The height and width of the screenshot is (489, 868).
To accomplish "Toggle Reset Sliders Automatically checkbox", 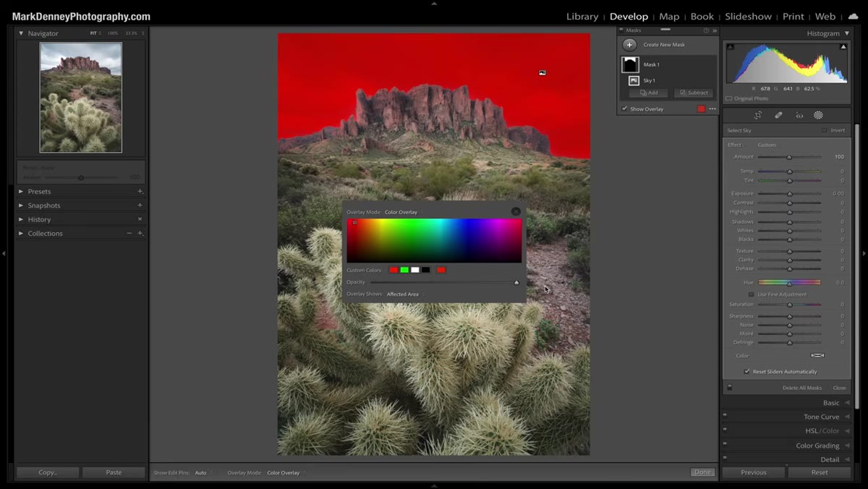I will click(747, 372).
